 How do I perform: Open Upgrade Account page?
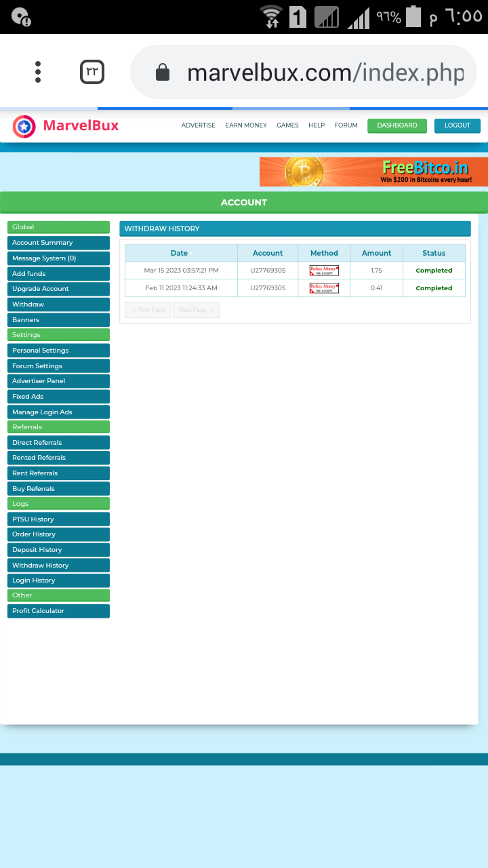[58, 289]
